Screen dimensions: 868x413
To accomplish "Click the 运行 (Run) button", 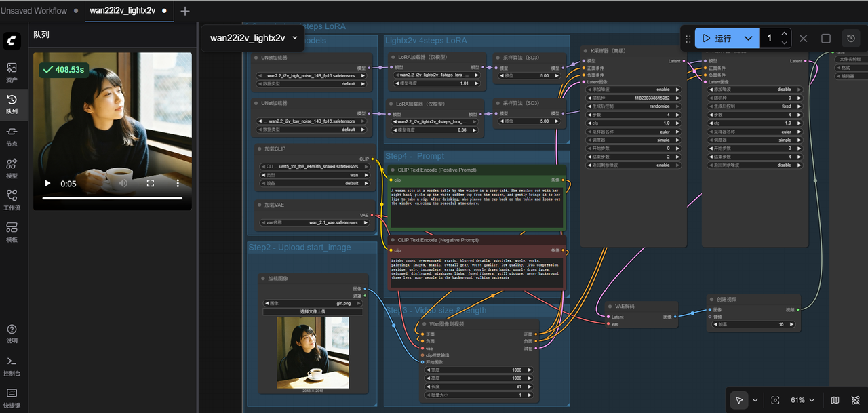I will pos(717,39).
